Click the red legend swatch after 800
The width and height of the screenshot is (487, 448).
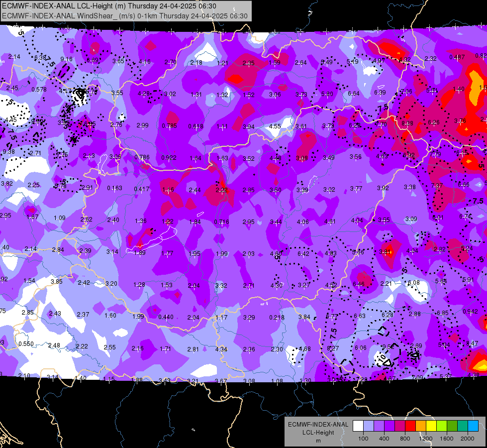(x=410, y=426)
